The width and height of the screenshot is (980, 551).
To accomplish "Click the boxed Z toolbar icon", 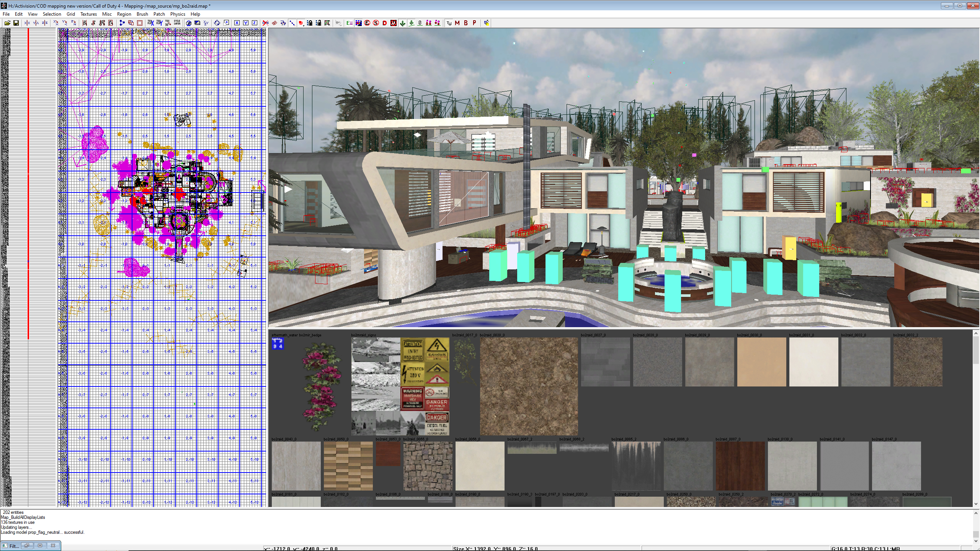I will click(255, 23).
